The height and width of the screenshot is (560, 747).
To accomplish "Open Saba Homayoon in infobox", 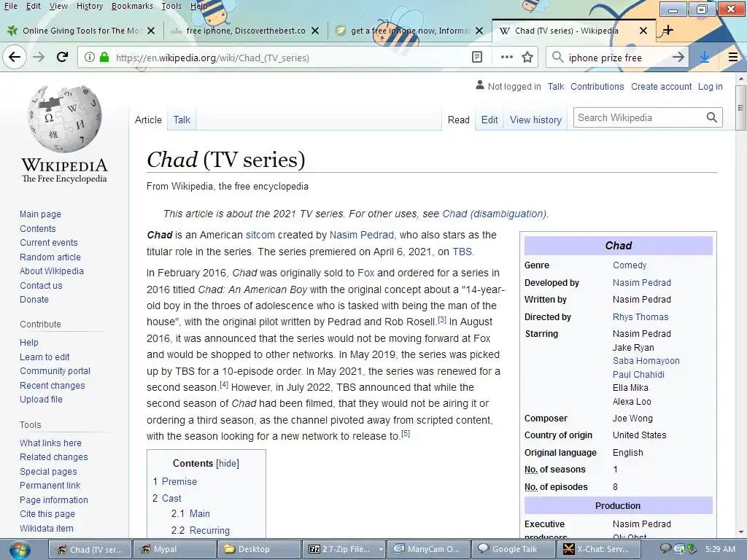I will pyautogui.click(x=646, y=361).
